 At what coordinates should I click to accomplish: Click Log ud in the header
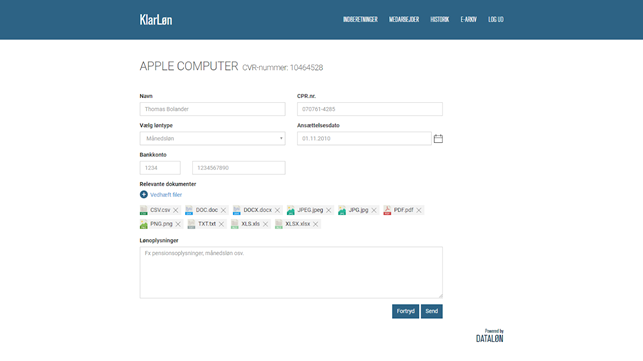click(x=496, y=19)
